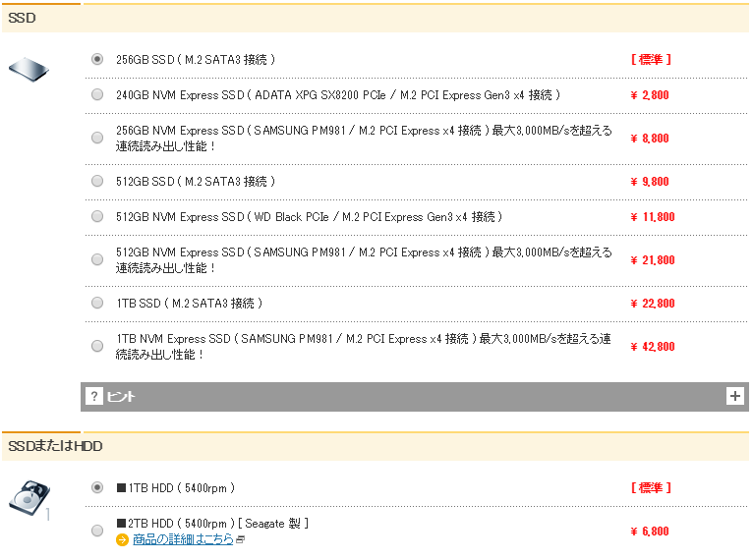This screenshot has height=560, width=753.
Task: Choose 1TB SSD M.2 SATA3 option
Action: (97, 304)
